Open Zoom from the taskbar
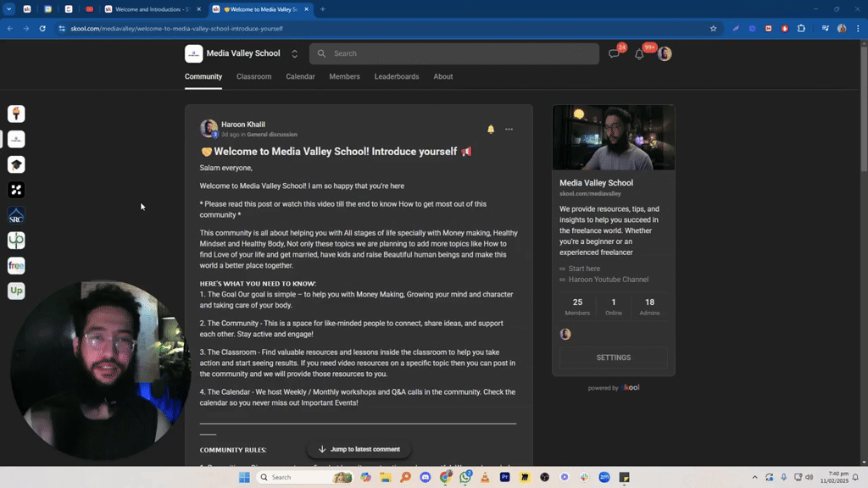Image resolution: width=868 pixels, height=488 pixels. click(604, 477)
